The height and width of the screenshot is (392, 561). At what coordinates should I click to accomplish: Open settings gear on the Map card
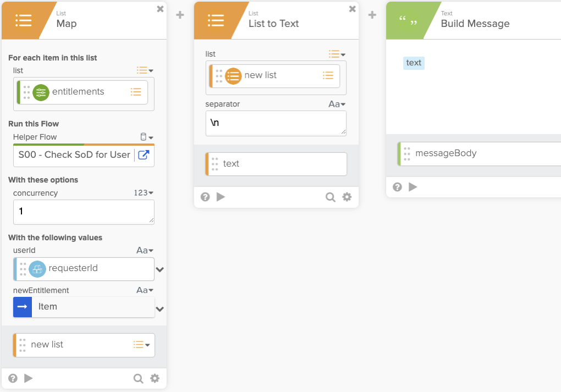pyautogui.click(x=155, y=378)
